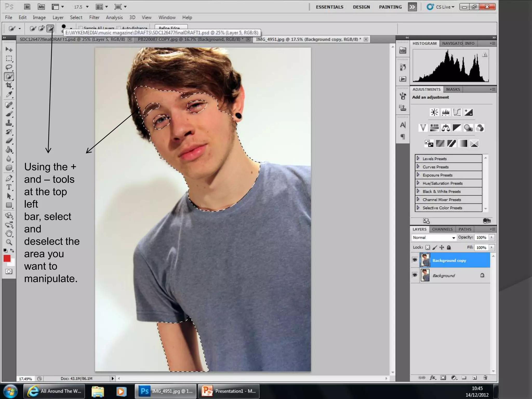
Task: Enable Sample All Layers checkbox
Action: [81, 28]
